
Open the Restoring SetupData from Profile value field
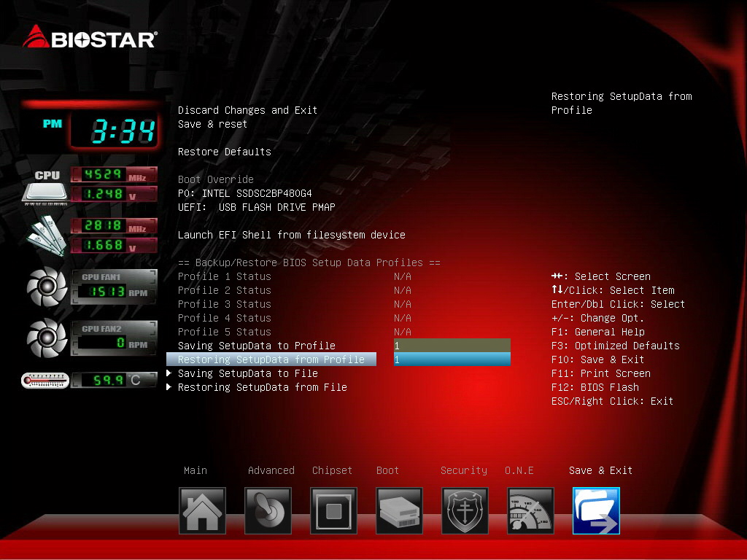(x=452, y=359)
